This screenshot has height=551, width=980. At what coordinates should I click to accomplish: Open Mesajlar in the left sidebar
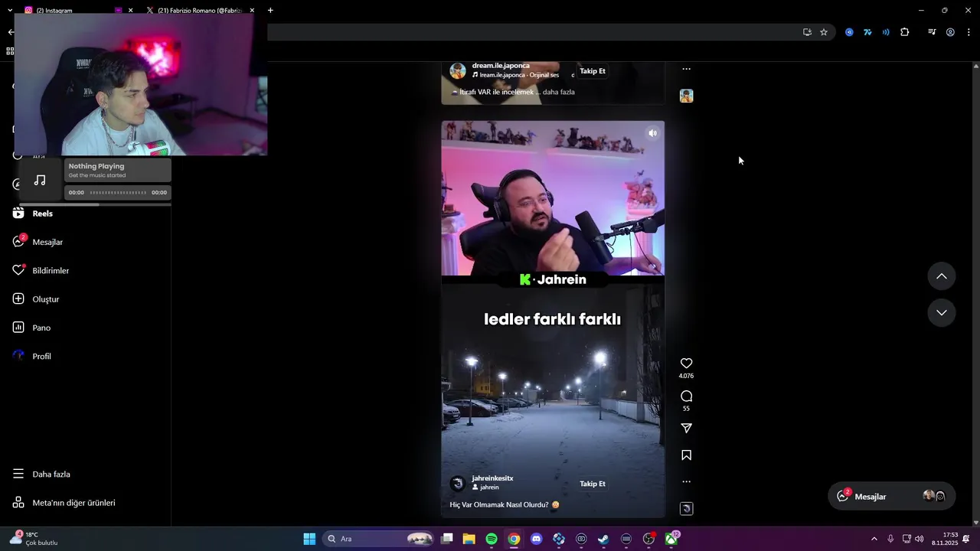pyautogui.click(x=38, y=242)
